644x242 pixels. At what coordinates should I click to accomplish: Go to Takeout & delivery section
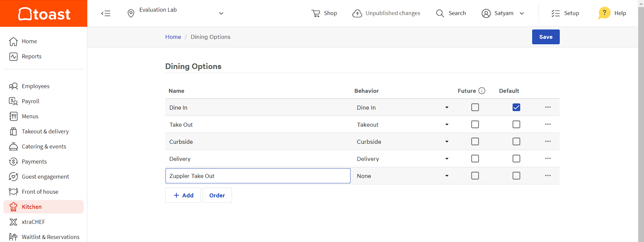point(45,131)
